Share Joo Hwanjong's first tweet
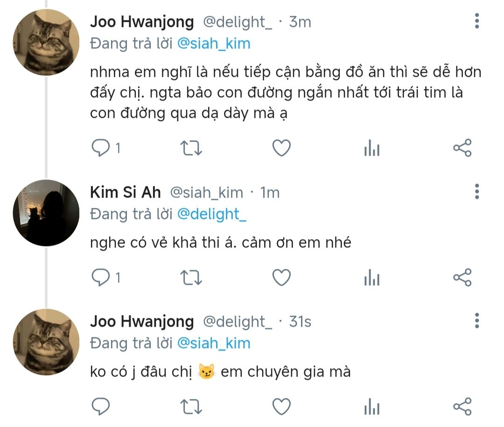The image size is (504, 427). pyautogui.click(x=462, y=148)
